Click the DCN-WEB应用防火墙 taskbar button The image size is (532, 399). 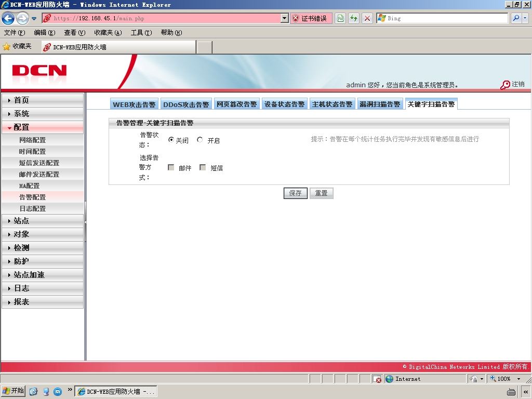[x=116, y=392]
